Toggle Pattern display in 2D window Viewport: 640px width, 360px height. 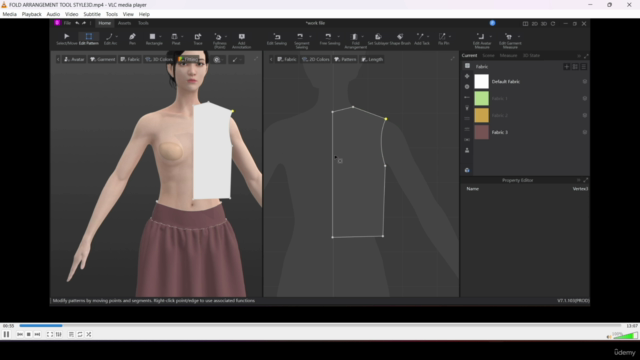coord(345,59)
